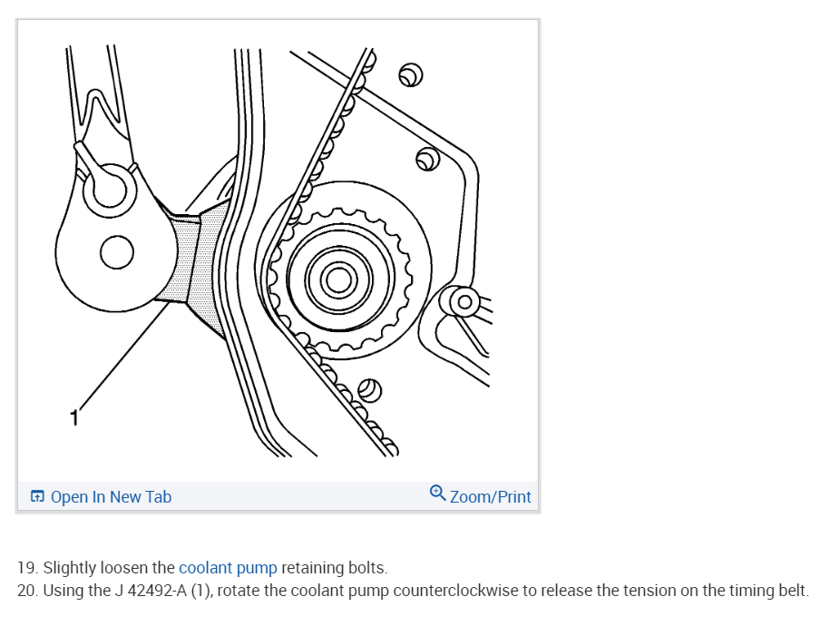
Task: Click the topmost bolt hole in the diagram
Action: (x=411, y=75)
